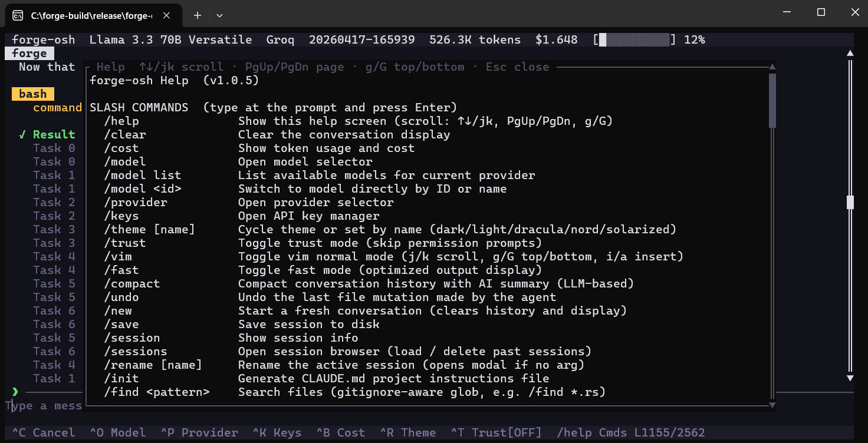Click the green checkmark Result line
The height and width of the screenshot is (443, 868).
click(x=47, y=135)
